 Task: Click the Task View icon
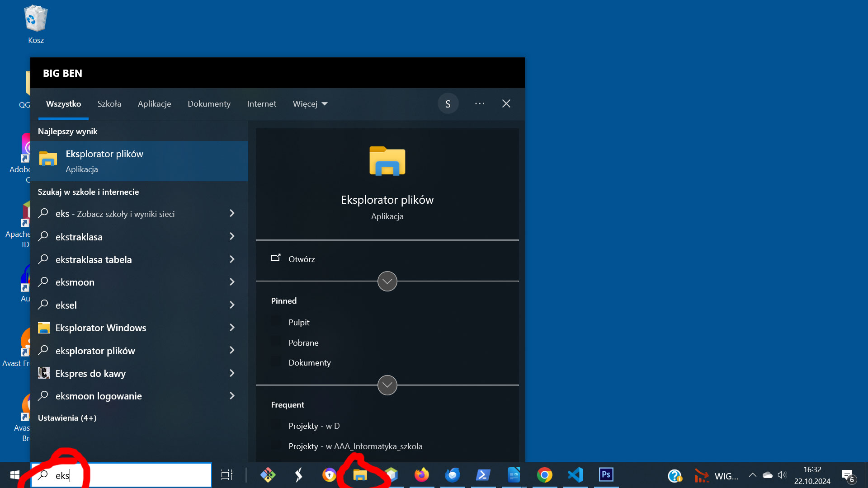[226, 475]
